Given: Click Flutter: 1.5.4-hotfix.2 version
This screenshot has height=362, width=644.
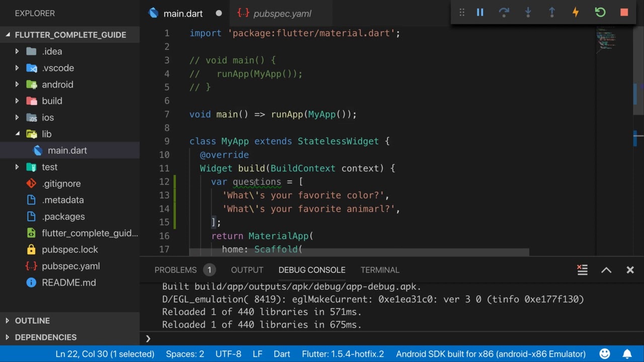Looking at the screenshot, I should [x=343, y=354].
